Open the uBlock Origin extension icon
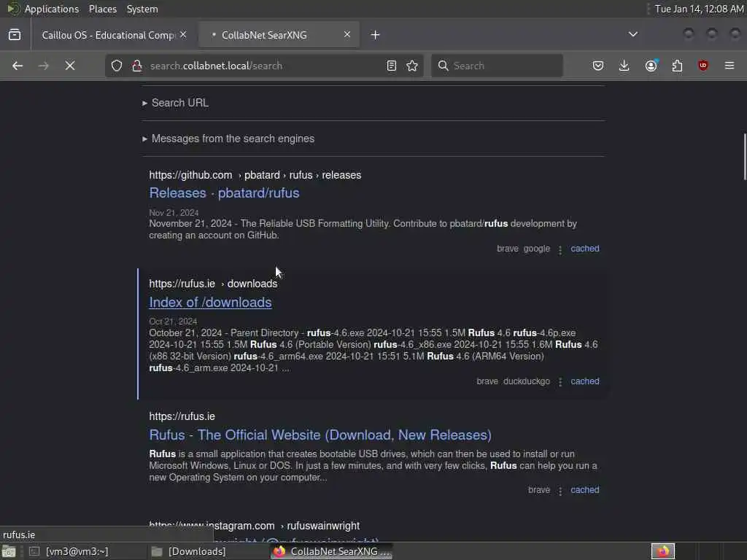The width and height of the screenshot is (747, 560). 703,66
